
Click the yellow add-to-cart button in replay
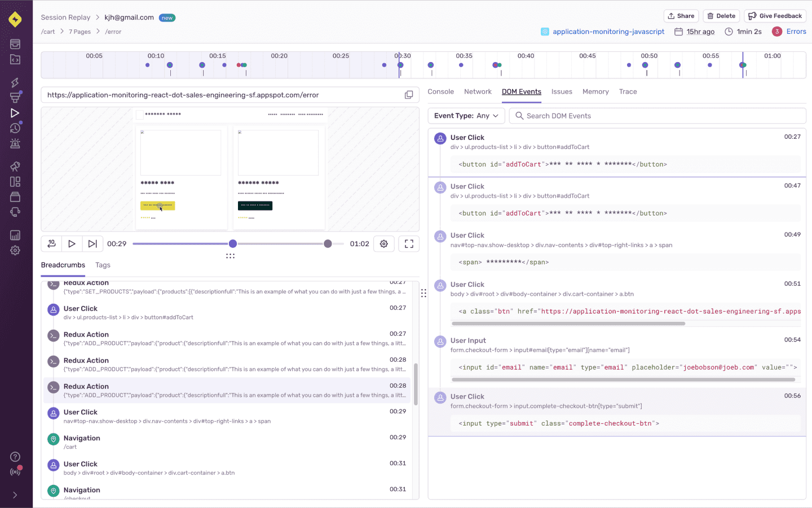click(157, 205)
